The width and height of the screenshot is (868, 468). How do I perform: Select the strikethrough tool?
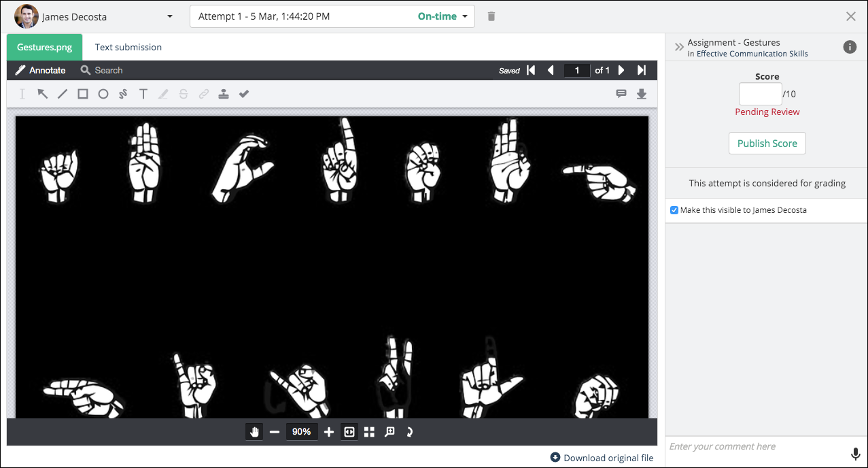(x=184, y=94)
